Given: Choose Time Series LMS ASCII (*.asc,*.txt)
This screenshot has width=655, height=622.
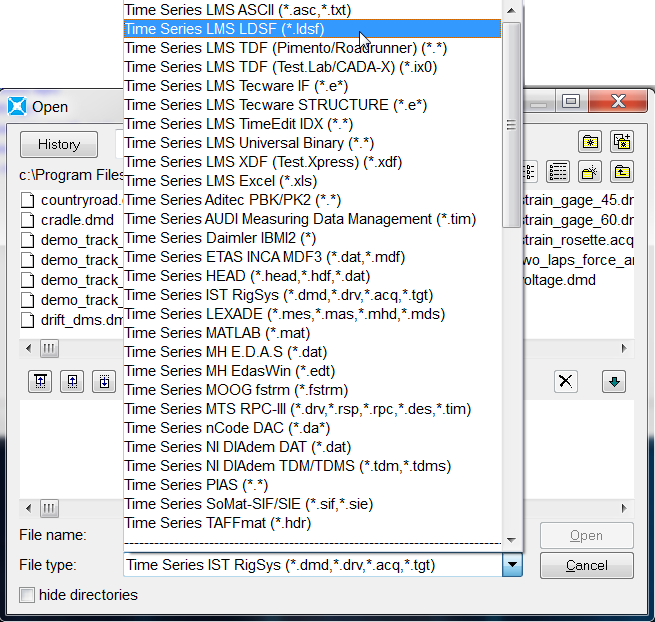Looking at the screenshot, I should tap(312, 10).
